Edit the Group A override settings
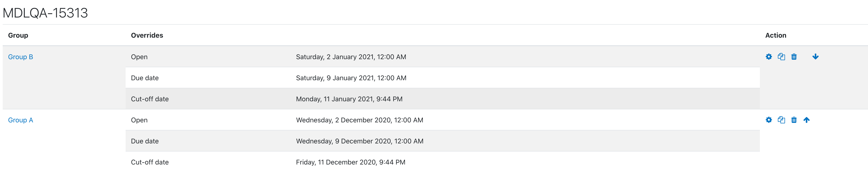Viewport: 868px width, 173px height. pos(769,120)
